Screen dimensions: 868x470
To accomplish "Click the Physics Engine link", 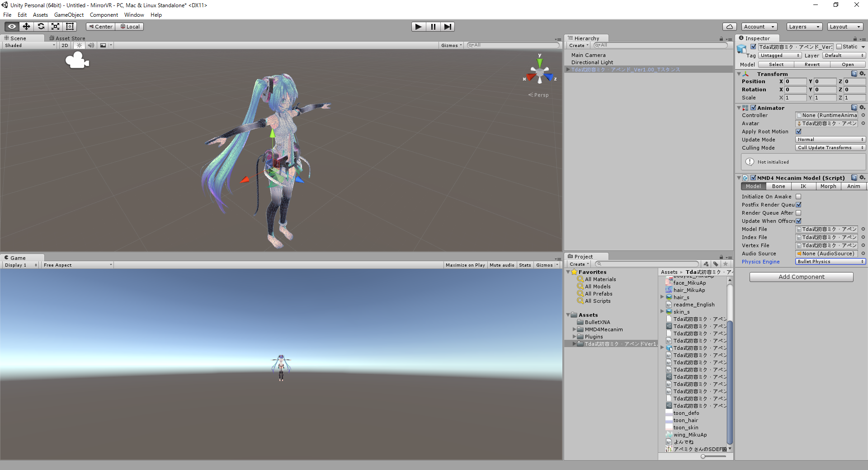I will (761, 262).
